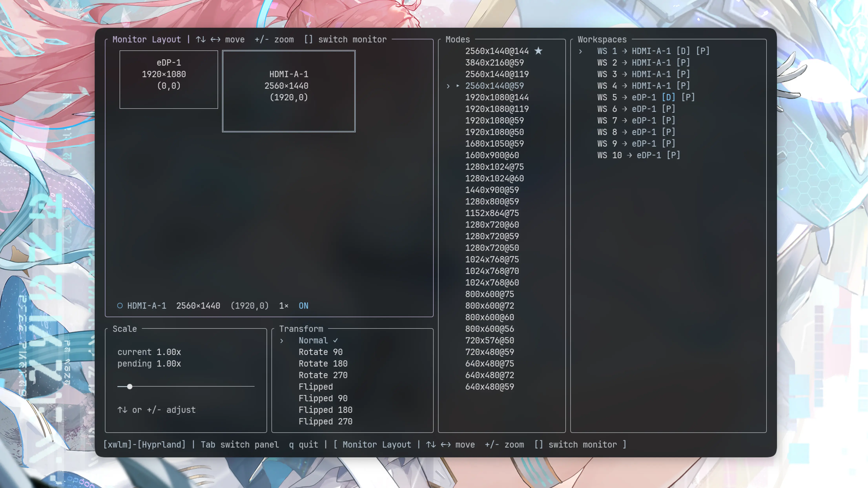
Task: Click the scale slider track
Action: coord(186,387)
